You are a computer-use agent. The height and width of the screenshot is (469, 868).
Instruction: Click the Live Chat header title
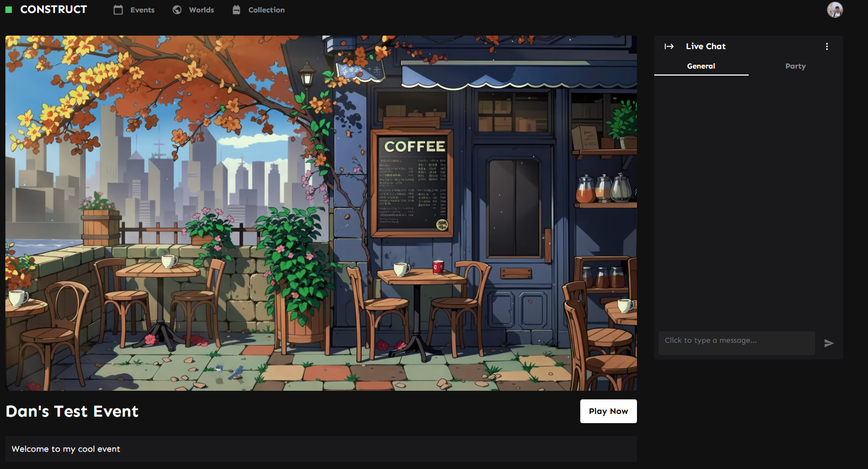click(706, 46)
